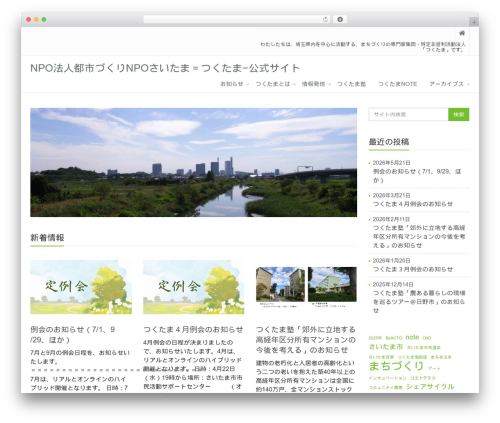The image size is (500, 423).
Task: Open the つくたまとは menu item
Action: 273,84
